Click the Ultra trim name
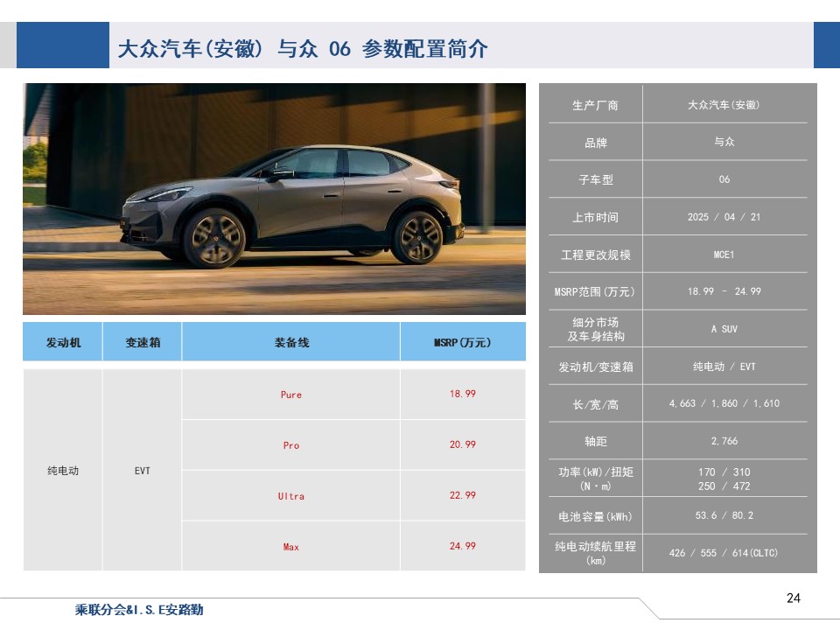 tap(291, 496)
